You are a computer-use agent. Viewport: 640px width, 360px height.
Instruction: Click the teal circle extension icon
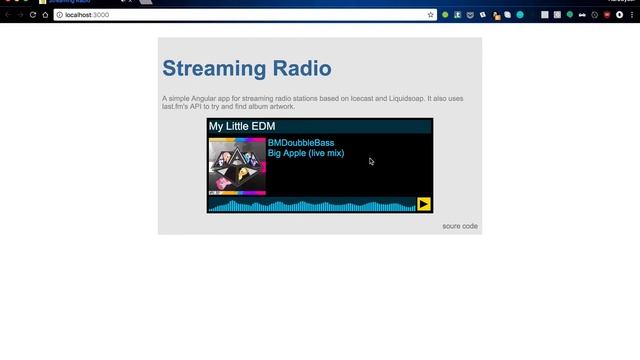520,15
